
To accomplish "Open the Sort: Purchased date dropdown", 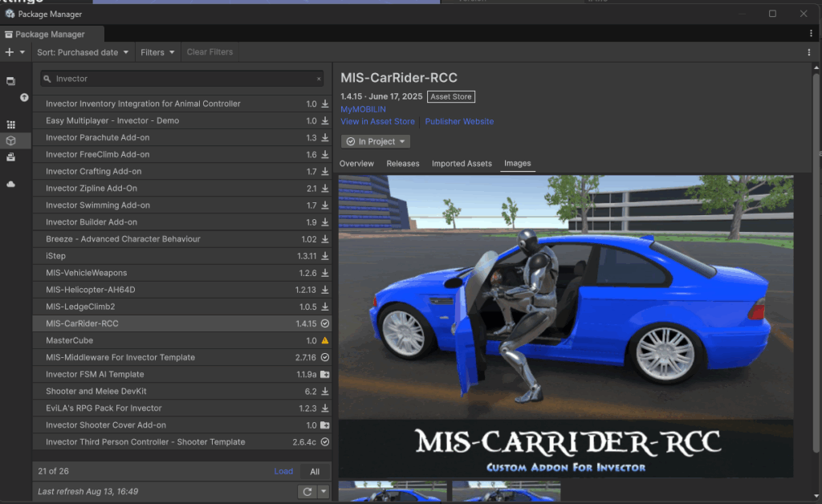I will click(83, 52).
